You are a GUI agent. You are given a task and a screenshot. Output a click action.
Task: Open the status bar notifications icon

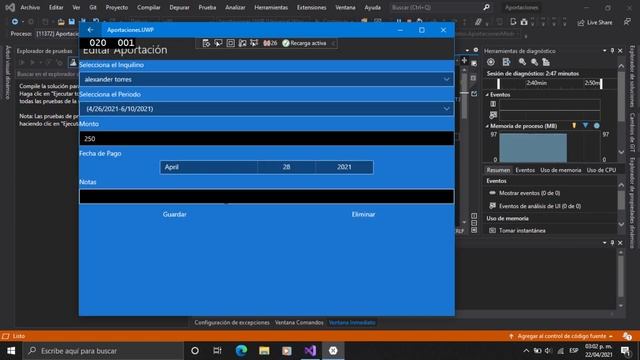(x=627, y=336)
